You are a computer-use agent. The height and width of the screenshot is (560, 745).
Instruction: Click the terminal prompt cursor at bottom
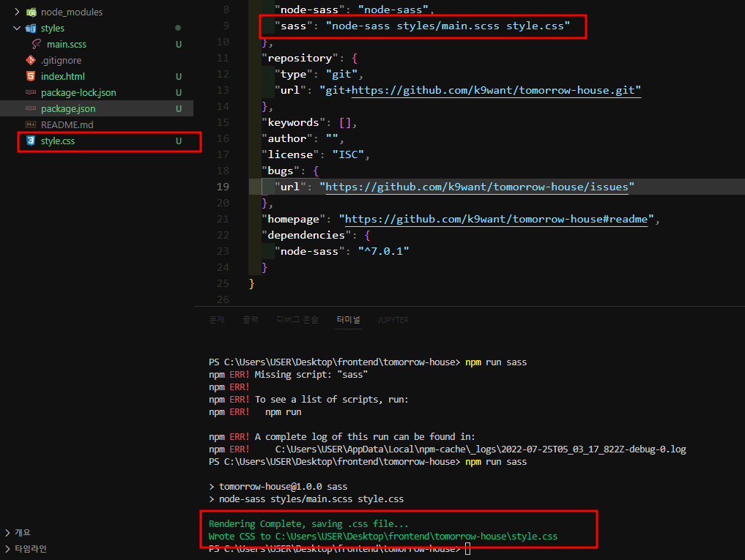pyautogui.click(x=467, y=549)
